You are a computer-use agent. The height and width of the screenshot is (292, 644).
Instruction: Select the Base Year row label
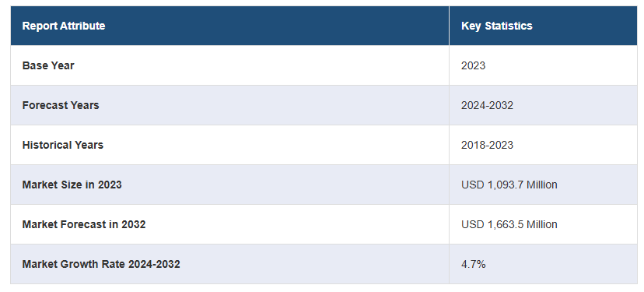(x=48, y=65)
